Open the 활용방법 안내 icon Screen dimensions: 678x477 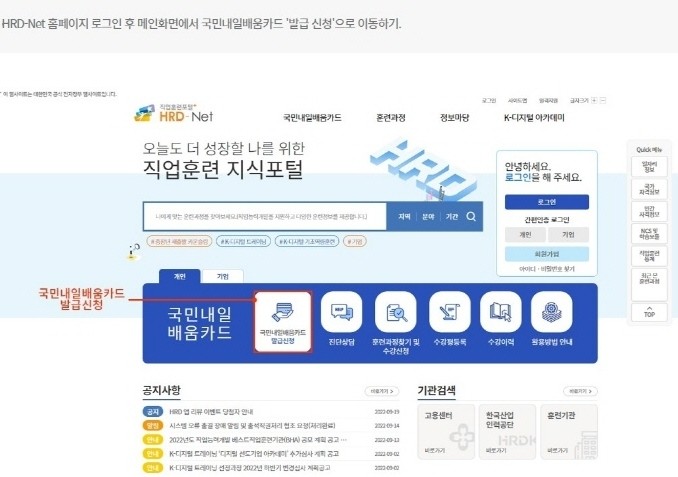(x=552, y=312)
